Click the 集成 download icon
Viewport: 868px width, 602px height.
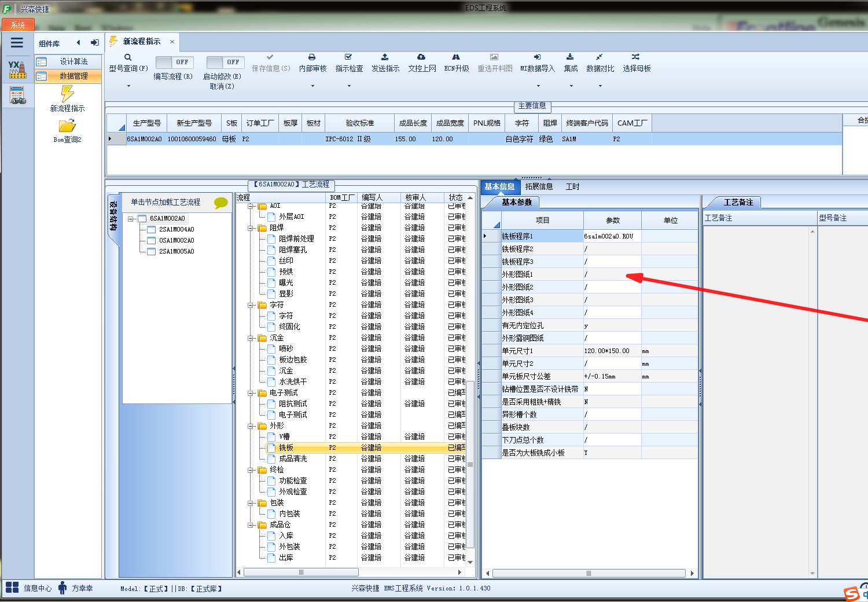(x=570, y=57)
